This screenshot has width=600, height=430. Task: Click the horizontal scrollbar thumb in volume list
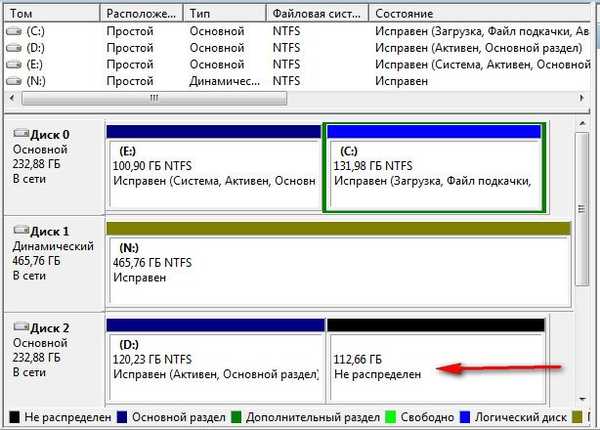[154, 98]
